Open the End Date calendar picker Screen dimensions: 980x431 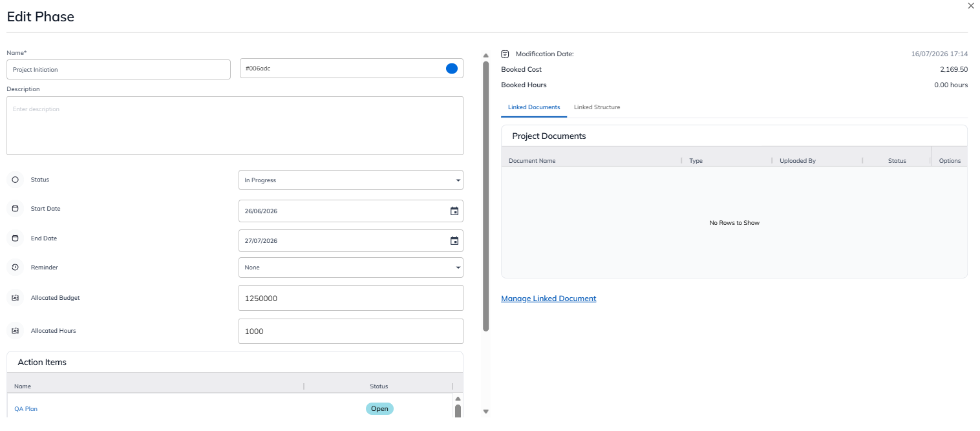(x=454, y=241)
